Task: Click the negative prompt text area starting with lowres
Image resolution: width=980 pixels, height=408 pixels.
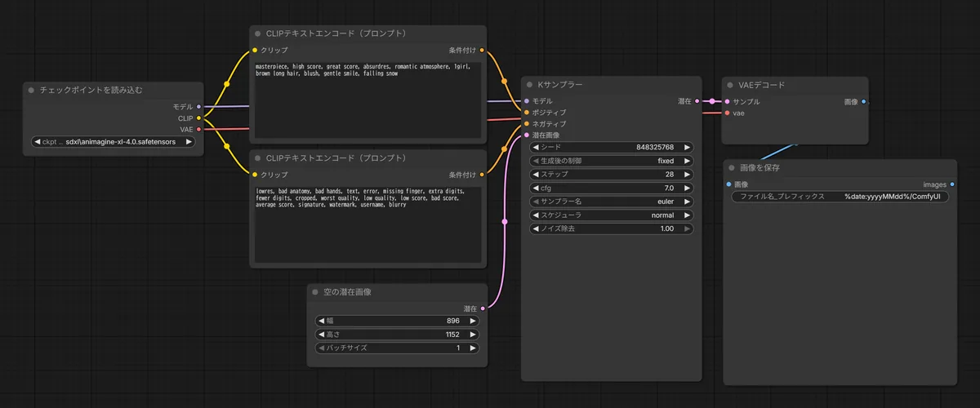Action: tap(367, 223)
